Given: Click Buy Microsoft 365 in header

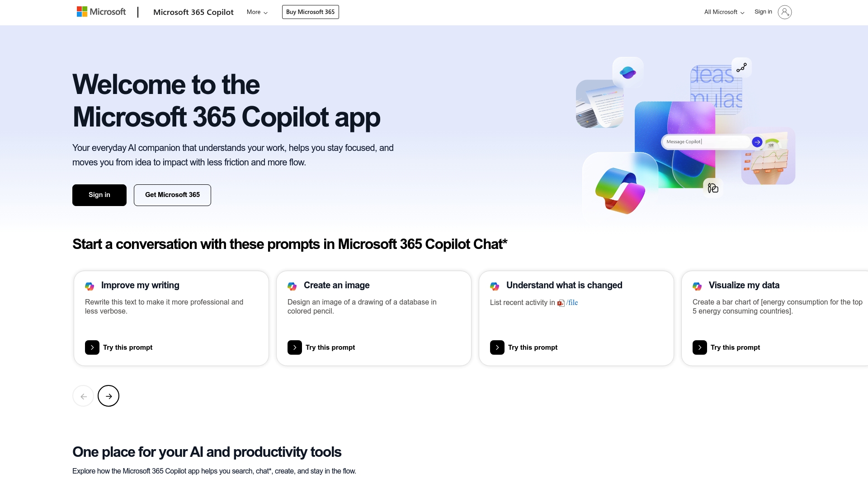Looking at the screenshot, I should [x=310, y=12].
